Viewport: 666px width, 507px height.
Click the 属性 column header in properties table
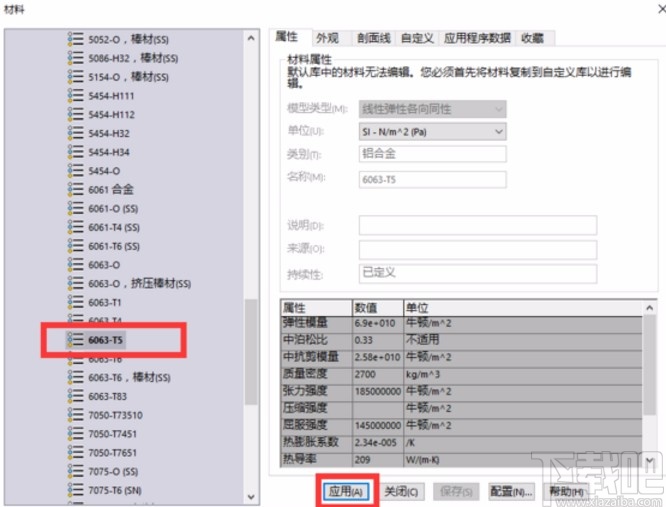316,307
